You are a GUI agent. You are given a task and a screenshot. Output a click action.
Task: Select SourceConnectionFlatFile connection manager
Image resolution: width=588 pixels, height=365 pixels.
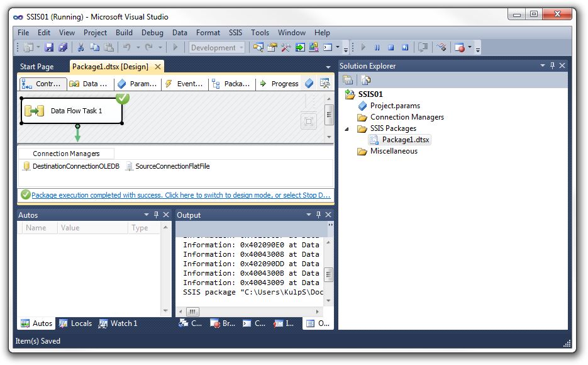pos(168,166)
